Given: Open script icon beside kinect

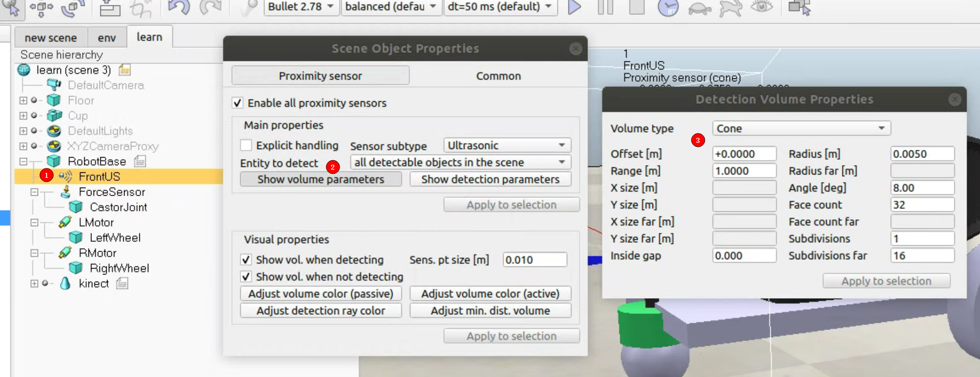Looking at the screenshot, I should tap(122, 283).
